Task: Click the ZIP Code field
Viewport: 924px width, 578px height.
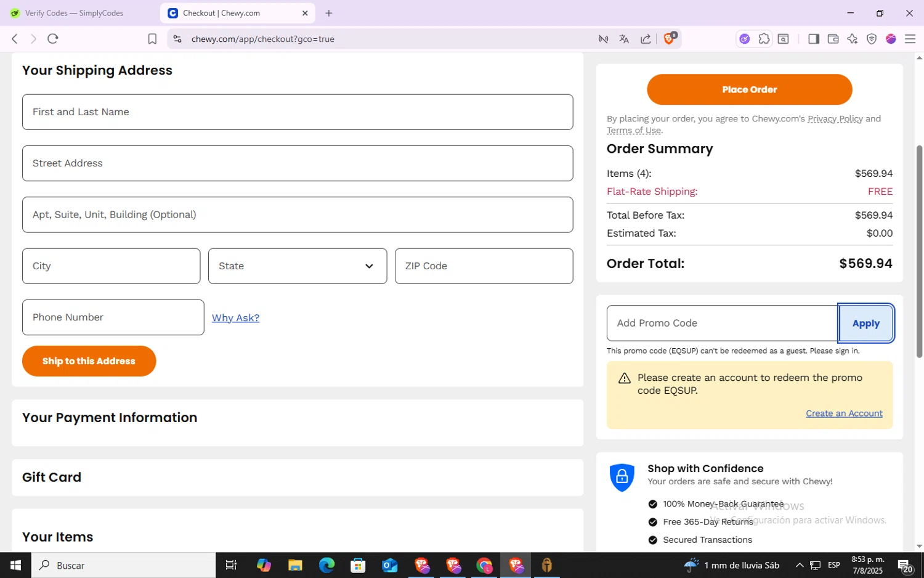Action: tap(484, 266)
